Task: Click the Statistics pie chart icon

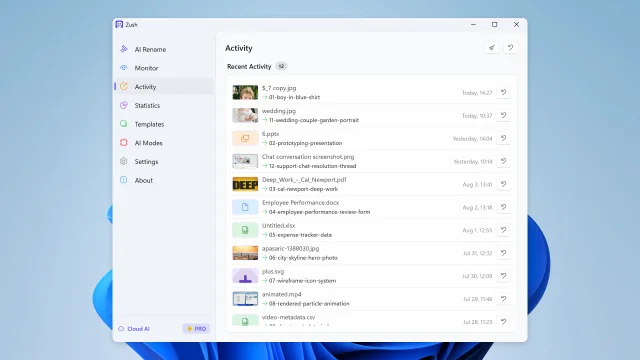Action: click(x=124, y=105)
